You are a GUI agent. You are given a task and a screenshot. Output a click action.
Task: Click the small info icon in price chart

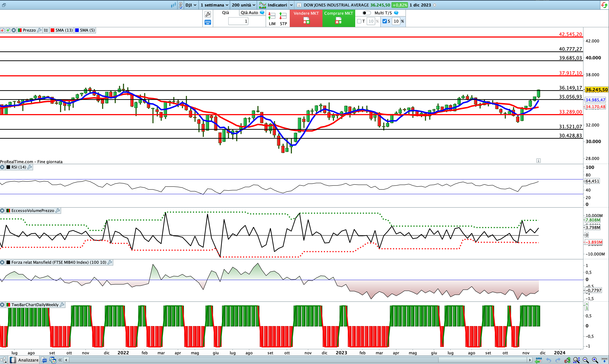538,160
